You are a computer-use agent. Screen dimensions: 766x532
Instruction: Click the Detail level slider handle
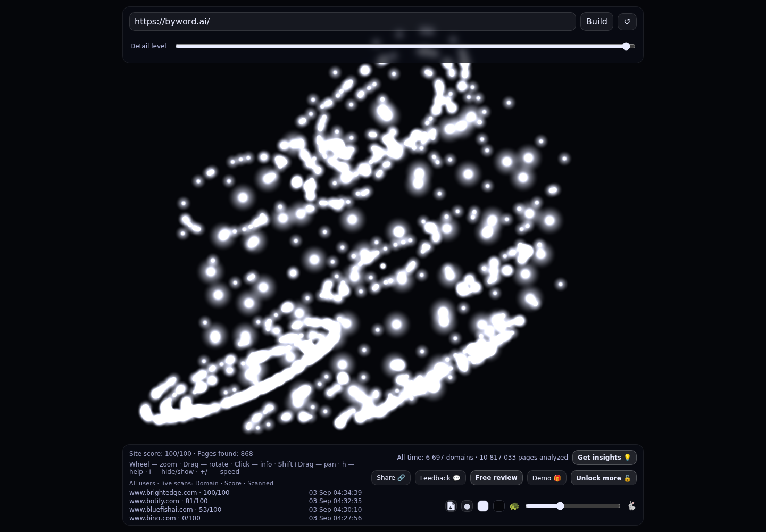[x=626, y=46]
